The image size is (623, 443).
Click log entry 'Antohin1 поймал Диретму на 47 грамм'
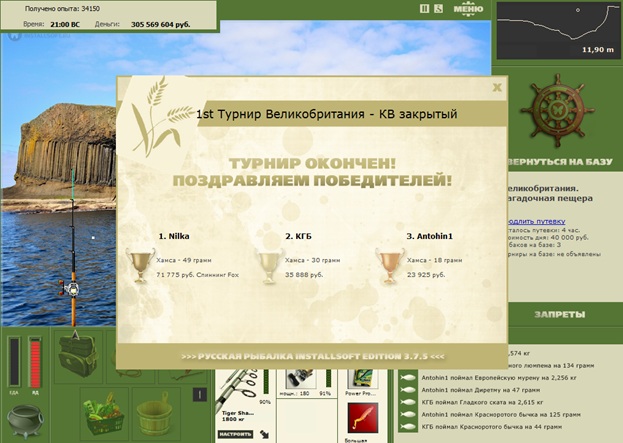pyautogui.click(x=481, y=390)
